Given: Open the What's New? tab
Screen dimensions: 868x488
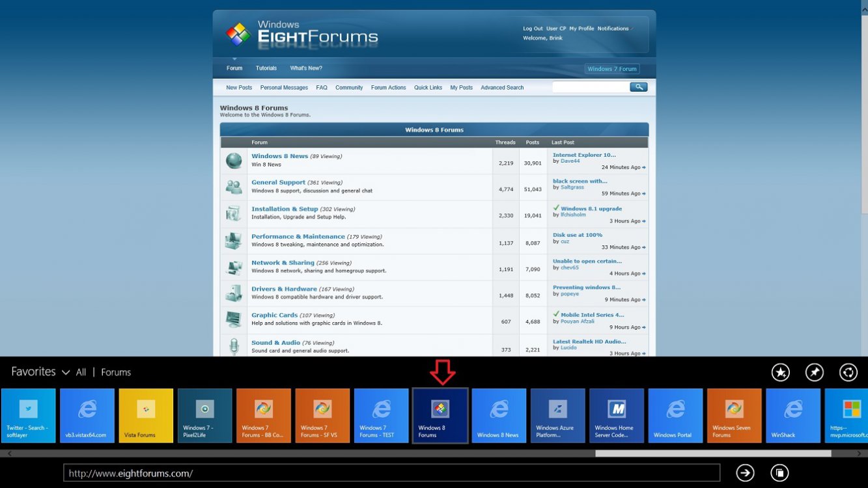Looking at the screenshot, I should pos(306,68).
